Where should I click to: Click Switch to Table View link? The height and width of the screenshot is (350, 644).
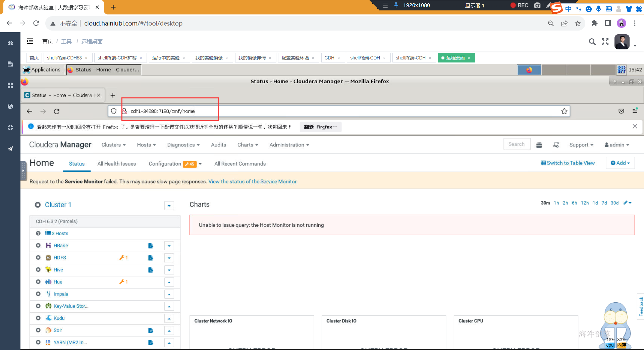pos(568,163)
